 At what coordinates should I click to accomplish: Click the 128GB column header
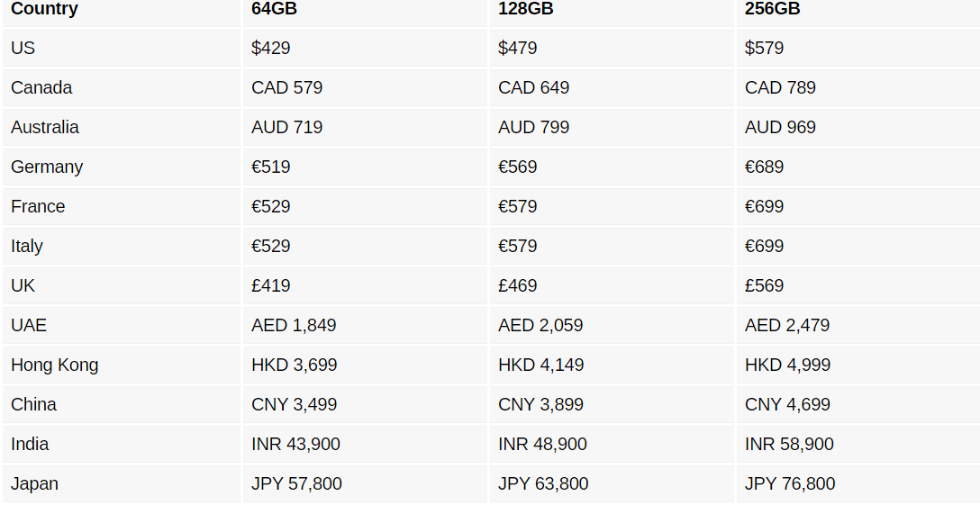(525, 9)
